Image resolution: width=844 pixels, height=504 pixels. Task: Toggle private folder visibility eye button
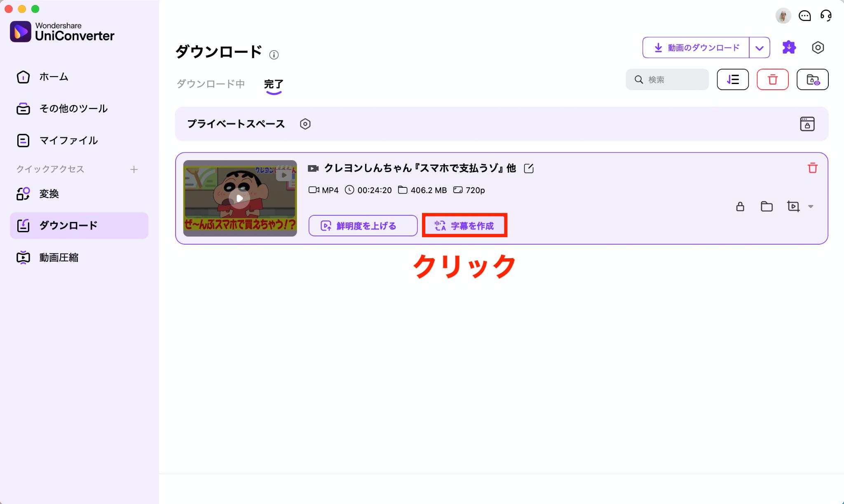[x=812, y=79]
